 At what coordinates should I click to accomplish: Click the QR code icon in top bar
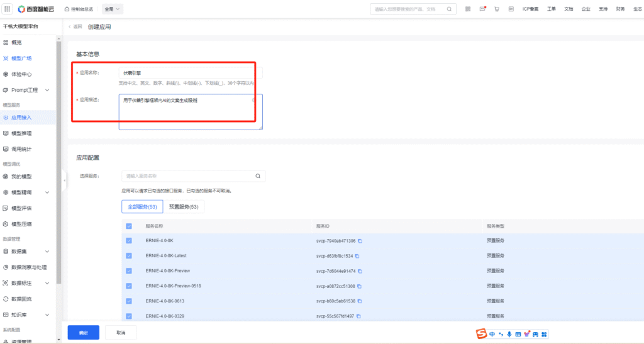click(x=467, y=9)
